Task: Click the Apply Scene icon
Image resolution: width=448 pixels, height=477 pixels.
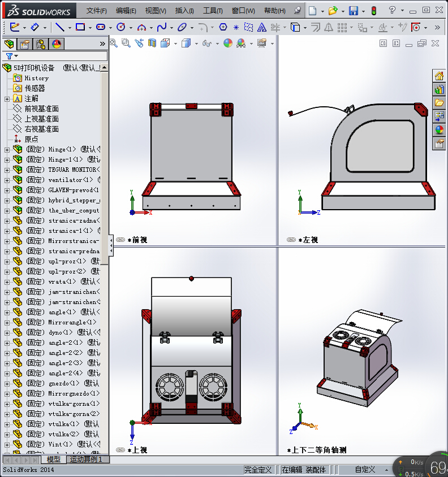Action: pyautogui.click(x=241, y=43)
